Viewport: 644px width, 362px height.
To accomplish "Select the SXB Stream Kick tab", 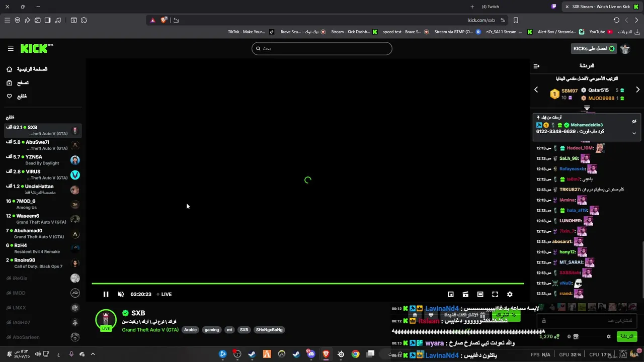I will [x=601, y=7].
